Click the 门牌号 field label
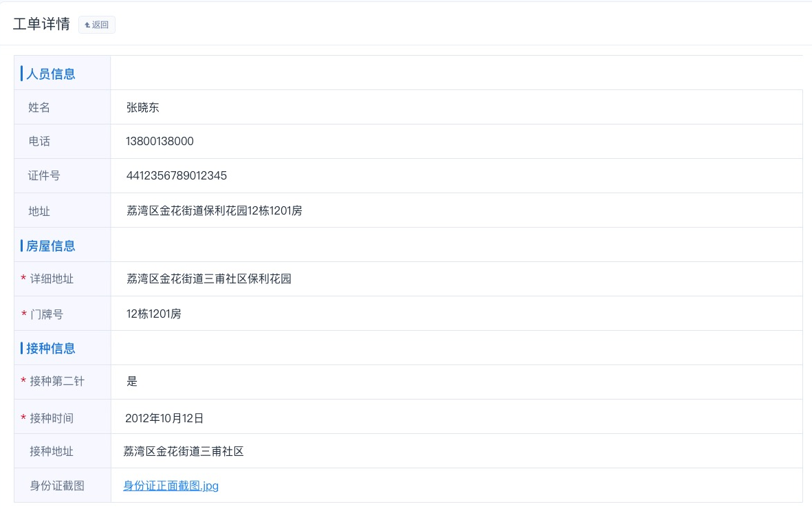Viewport: 812px width, 513px height. pyautogui.click(x=47, y=314)
